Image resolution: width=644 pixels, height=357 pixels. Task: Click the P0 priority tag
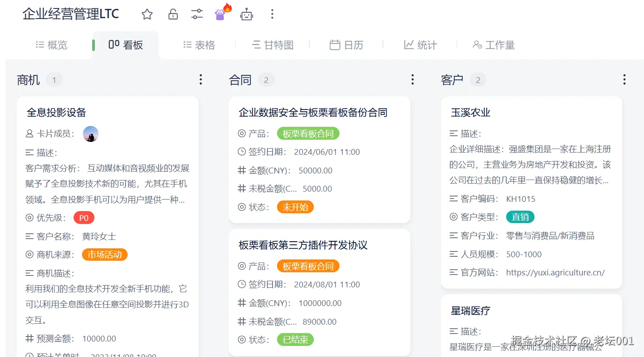(84, 217)
